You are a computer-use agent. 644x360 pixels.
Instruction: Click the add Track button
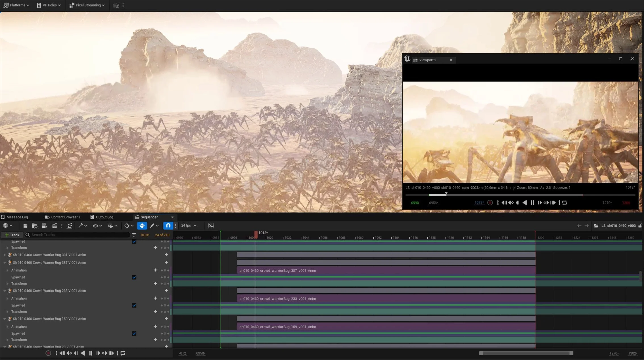click(x=12, y=235)
